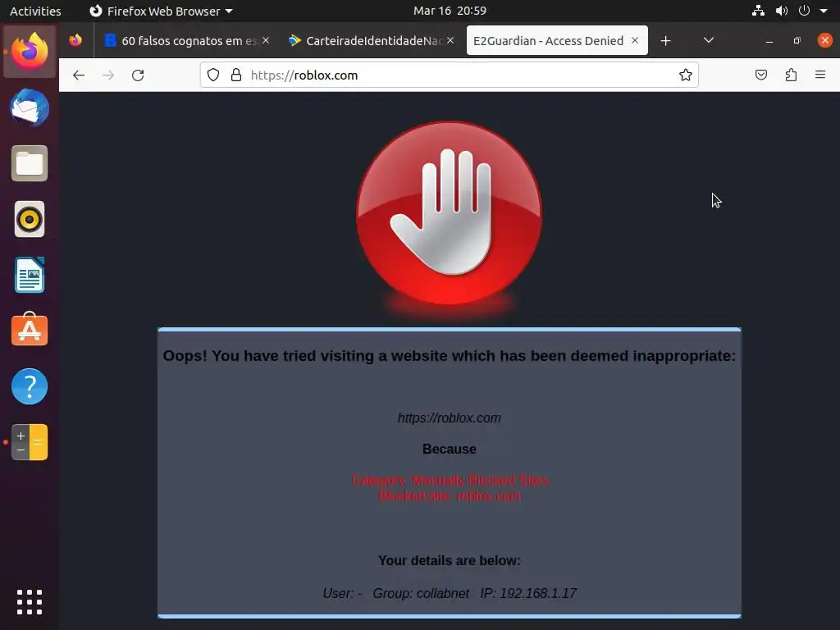Viewport: 840px width, 630px height.
Task: Click 'Group: collabnet' detail text
Action: tap(421, 594)
